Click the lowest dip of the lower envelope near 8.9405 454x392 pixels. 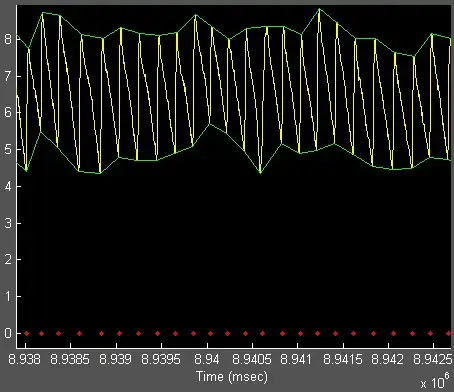pos(260,172)
